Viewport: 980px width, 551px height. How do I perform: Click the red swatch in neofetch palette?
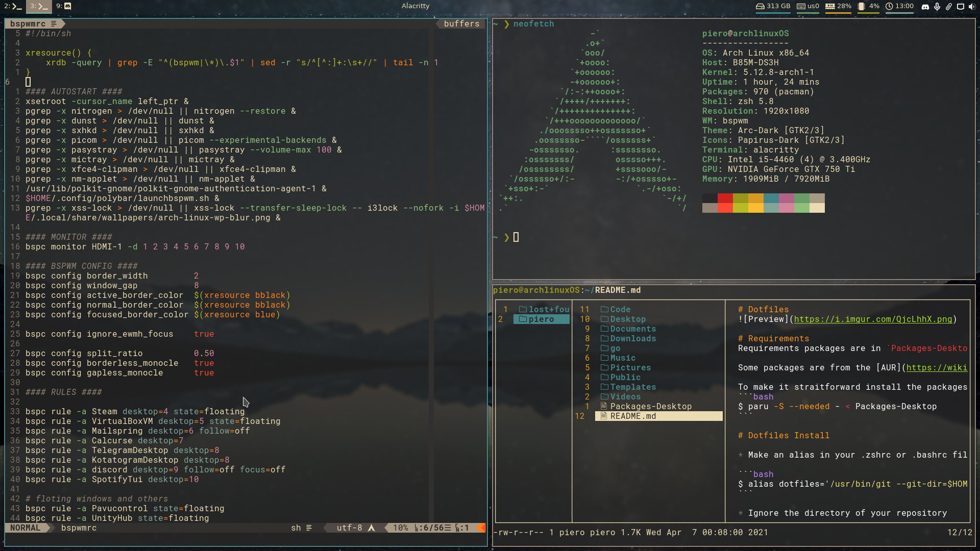(x=725, y=198)
